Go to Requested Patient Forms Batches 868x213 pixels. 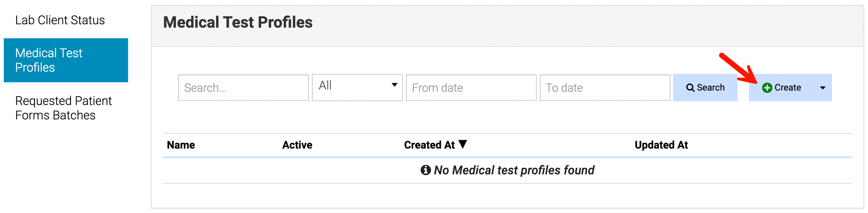[x=63, y=108]
